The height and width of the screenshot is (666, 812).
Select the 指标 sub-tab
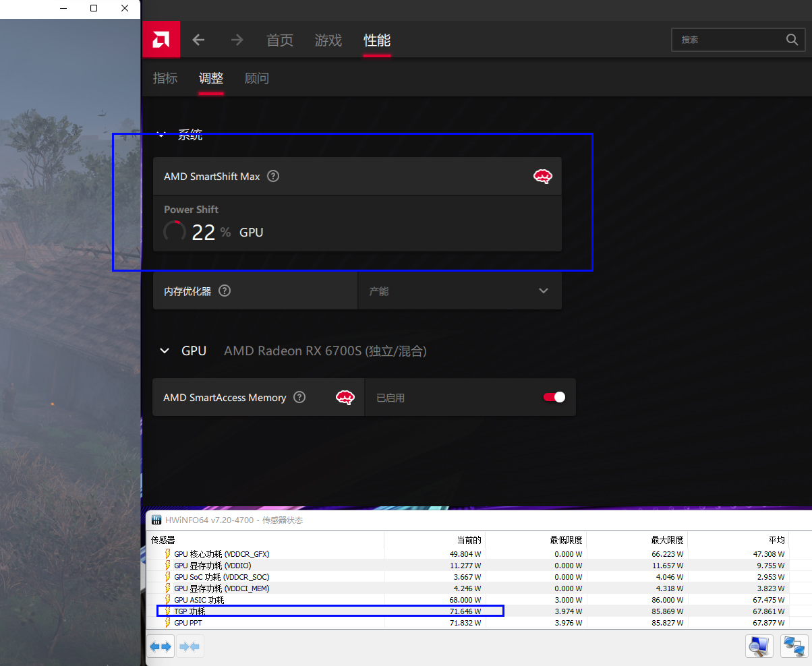[165, 78]
